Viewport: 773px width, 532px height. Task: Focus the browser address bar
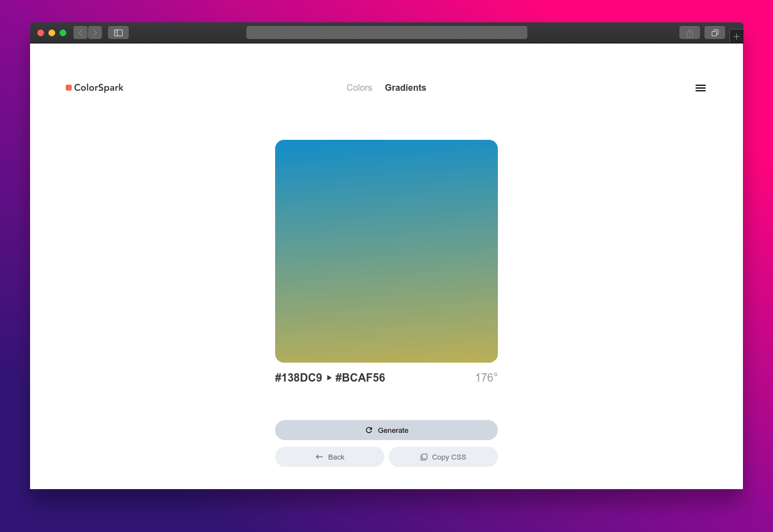387,33
